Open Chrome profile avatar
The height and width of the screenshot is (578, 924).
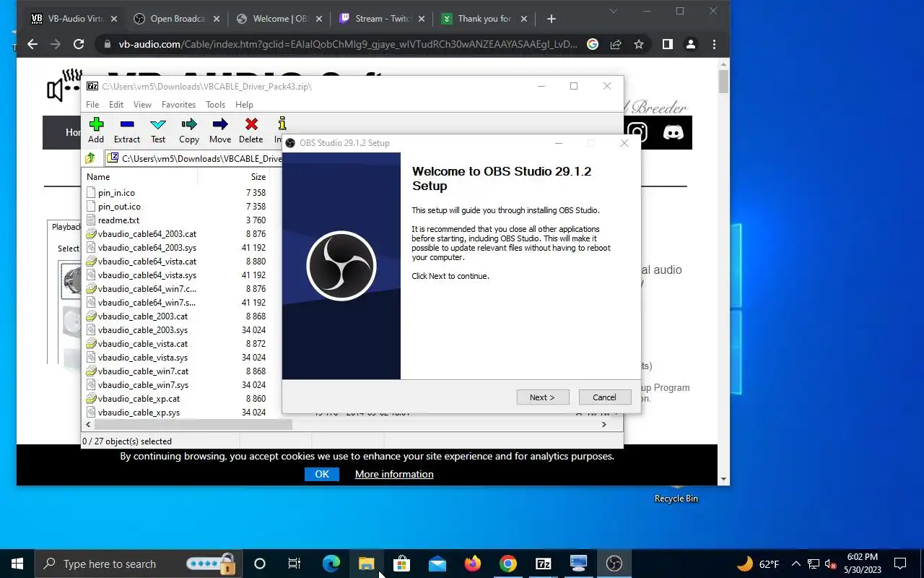[691, 44]
